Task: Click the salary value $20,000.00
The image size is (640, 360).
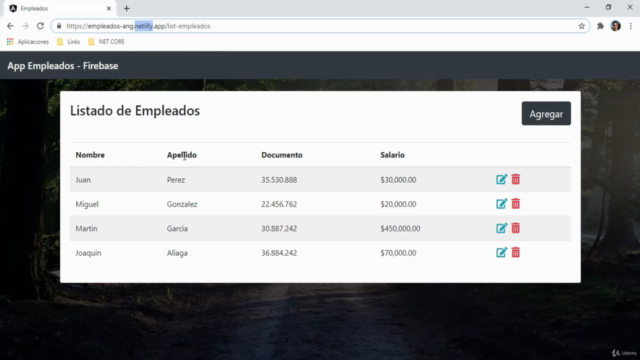Action: [398, 204]
